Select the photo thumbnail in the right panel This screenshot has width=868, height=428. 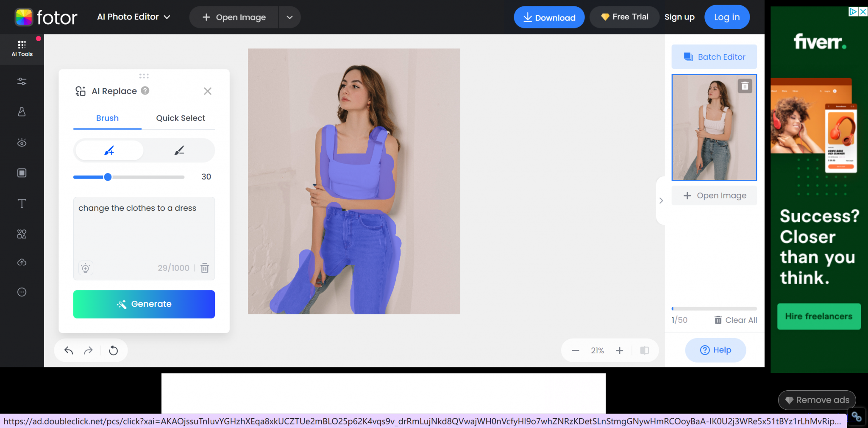[x=714, y=127]
